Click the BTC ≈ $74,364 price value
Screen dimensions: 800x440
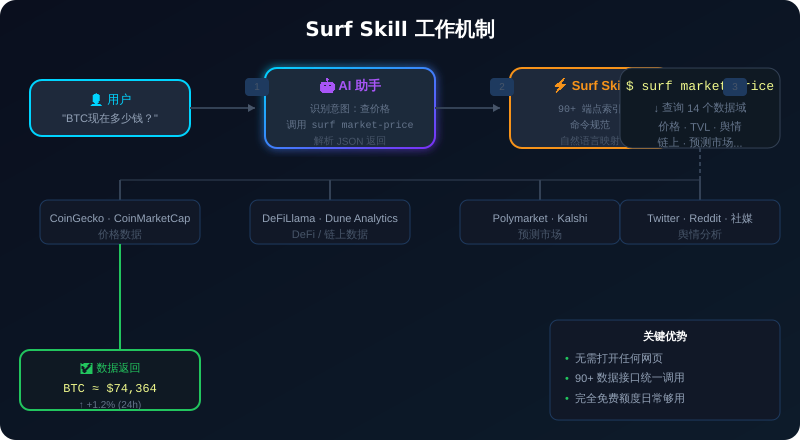point(110,388)
